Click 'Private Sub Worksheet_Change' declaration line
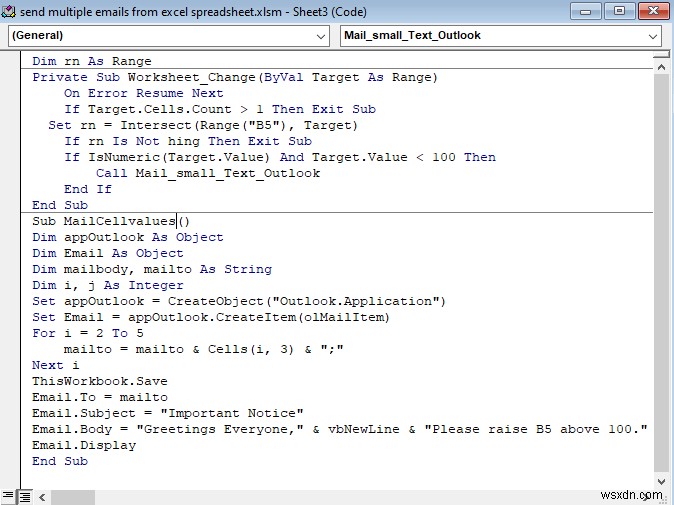674x505 pixels. point(235,77)
